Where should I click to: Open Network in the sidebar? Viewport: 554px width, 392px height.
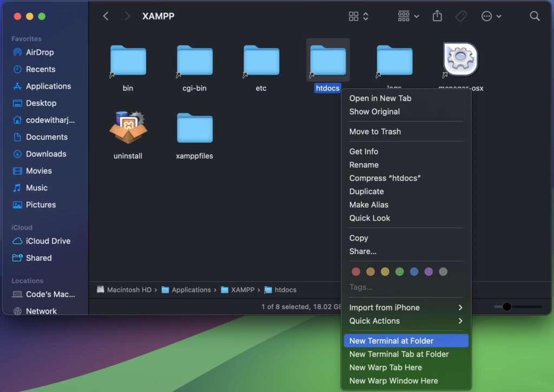[x=41, y=311]
